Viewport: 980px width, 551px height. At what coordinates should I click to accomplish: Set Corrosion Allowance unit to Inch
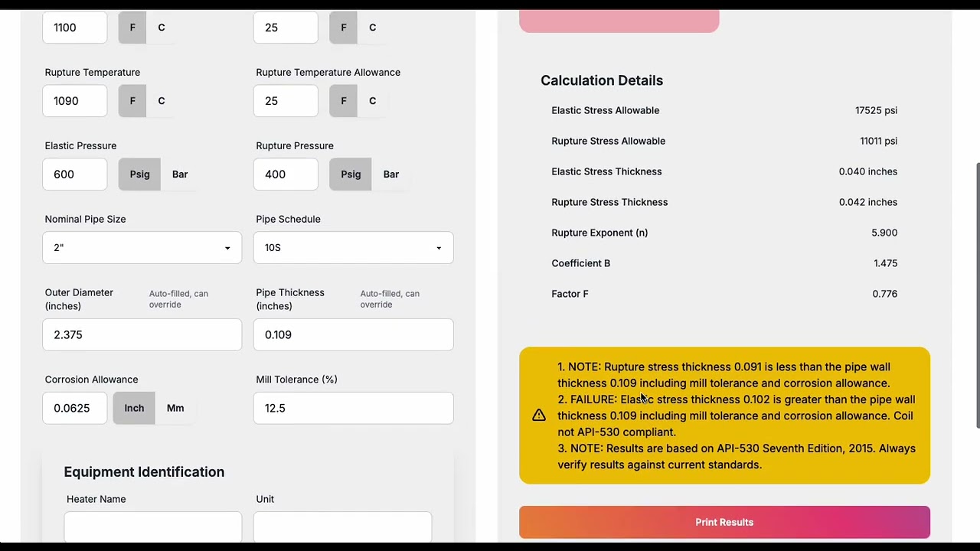pyautogui.click(x=134, y=408)
